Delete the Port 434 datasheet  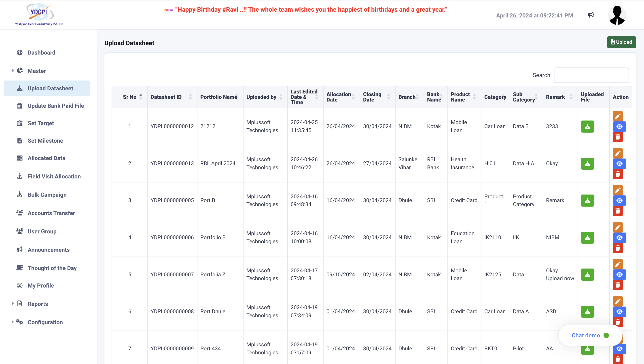click(x=617, y=359)
